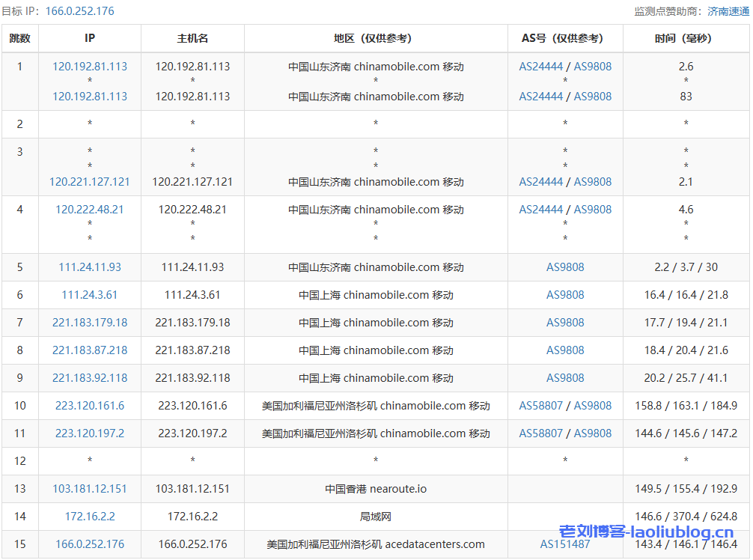Click Hong Kong hop IP link 103.181.12.151
Image resolution: width=753 pixels, height=560 pixels.
pos(90,489)
